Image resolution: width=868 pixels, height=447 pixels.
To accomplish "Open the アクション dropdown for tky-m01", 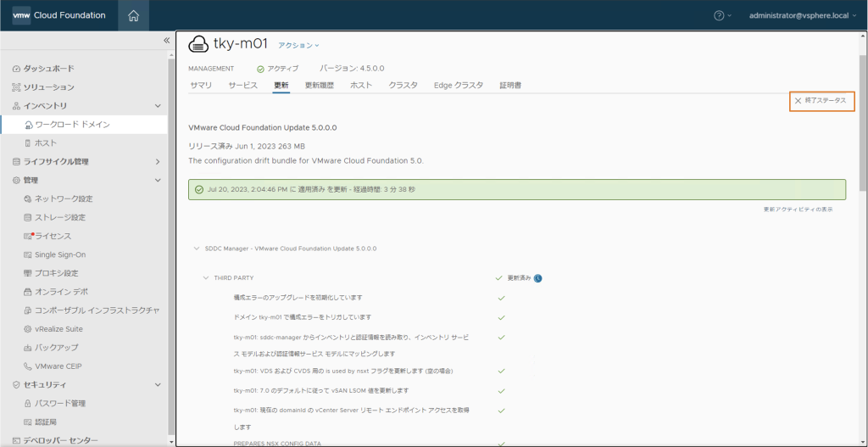I will click(x=298, y=46).
